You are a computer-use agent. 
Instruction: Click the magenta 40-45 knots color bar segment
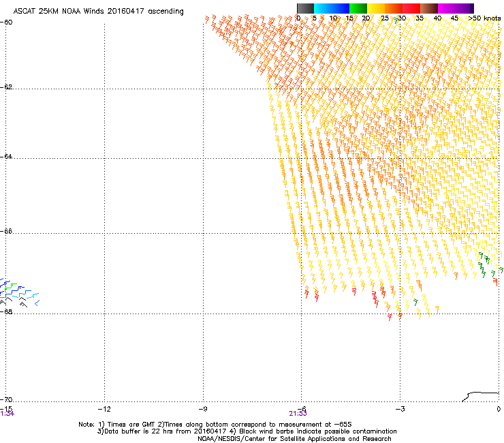point(447,8)
